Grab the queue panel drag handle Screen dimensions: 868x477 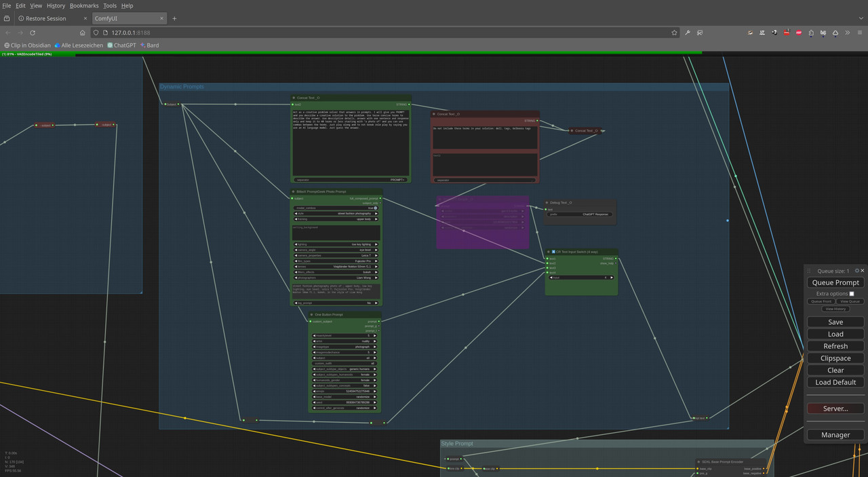click(x=808, y=271)
